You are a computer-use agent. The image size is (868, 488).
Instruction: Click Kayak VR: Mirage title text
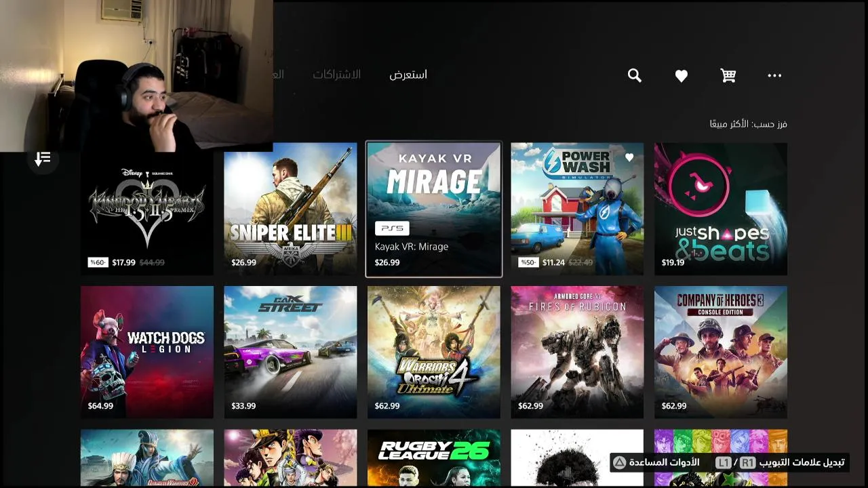coord(412,247)
